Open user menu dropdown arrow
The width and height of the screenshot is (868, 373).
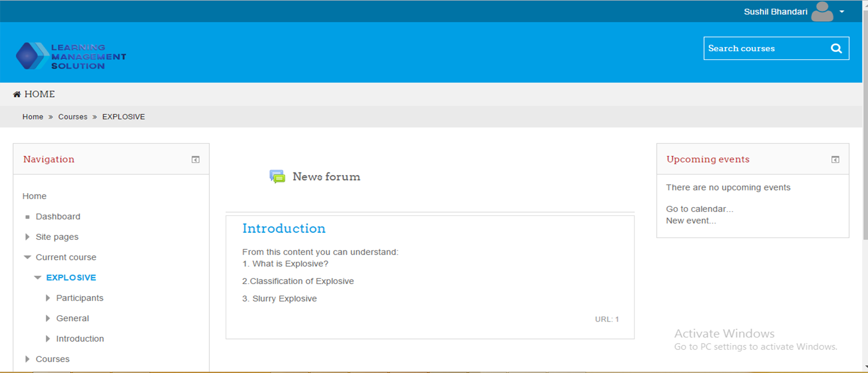pos(842,12)
